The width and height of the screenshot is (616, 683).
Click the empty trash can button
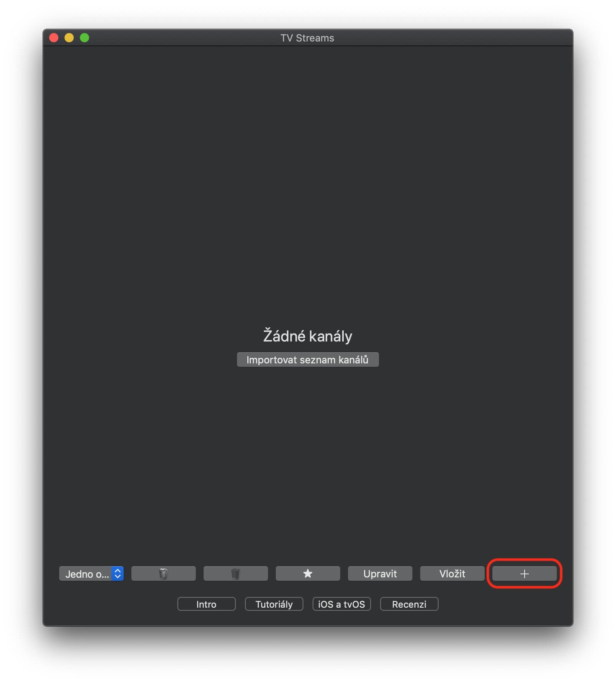coord(235,574)
